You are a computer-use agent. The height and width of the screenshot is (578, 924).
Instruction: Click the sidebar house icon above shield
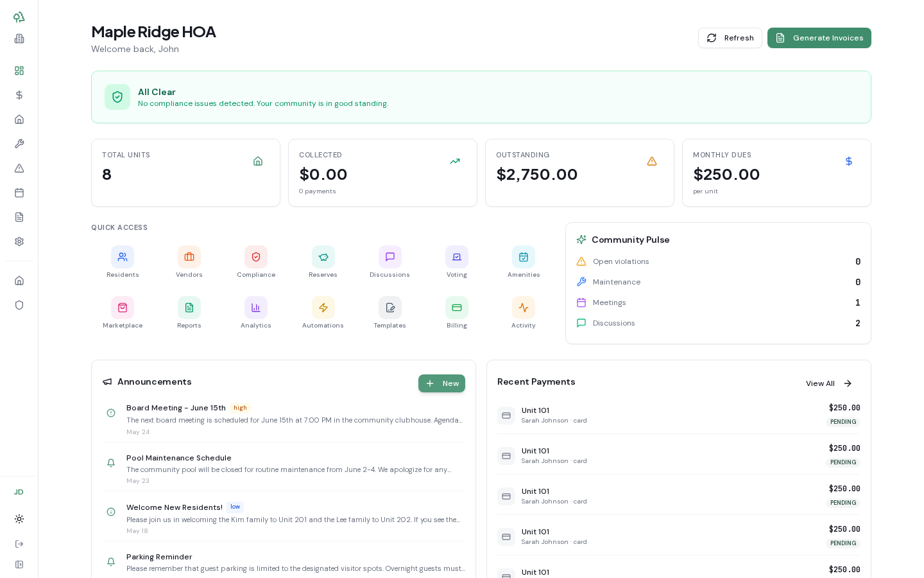point(19,281)
